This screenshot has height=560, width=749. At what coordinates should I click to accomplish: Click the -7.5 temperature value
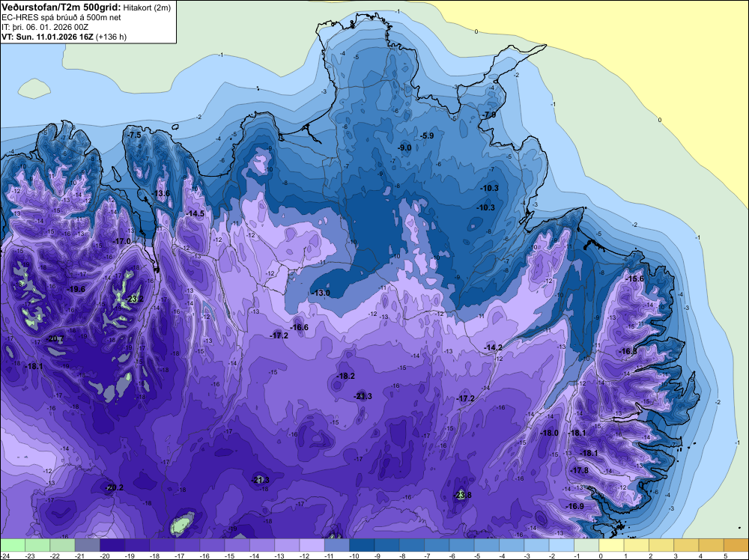(x=135, y=135)
